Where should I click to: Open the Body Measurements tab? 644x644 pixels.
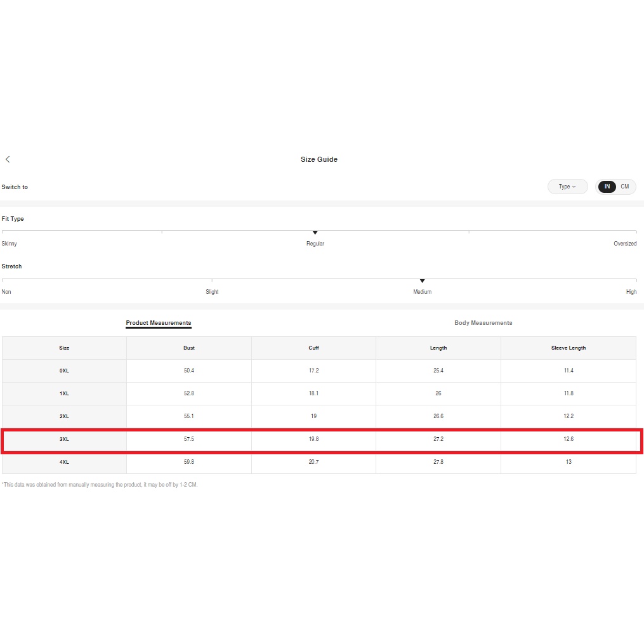[x=483, y=323]
